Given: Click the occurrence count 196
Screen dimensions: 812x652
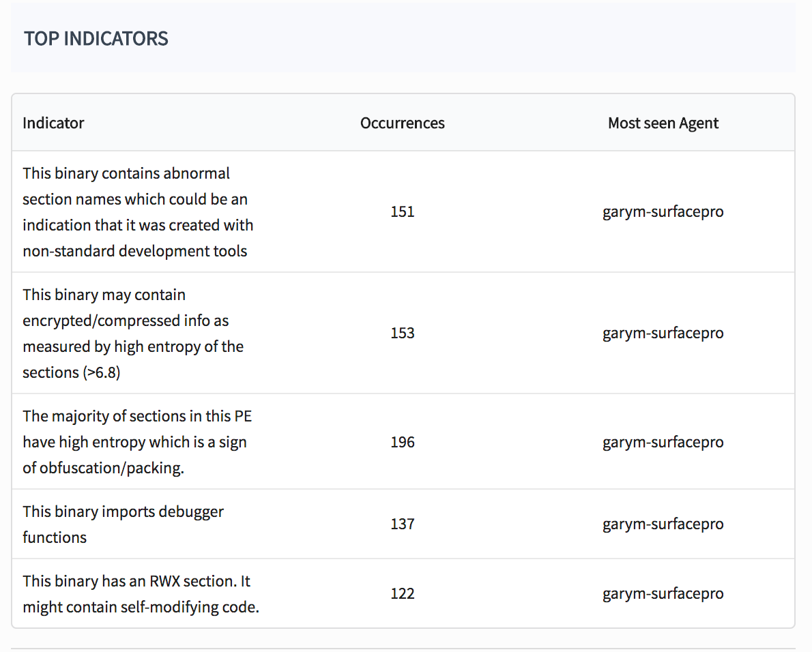Looking at the screenshot, I should point(402,442).
